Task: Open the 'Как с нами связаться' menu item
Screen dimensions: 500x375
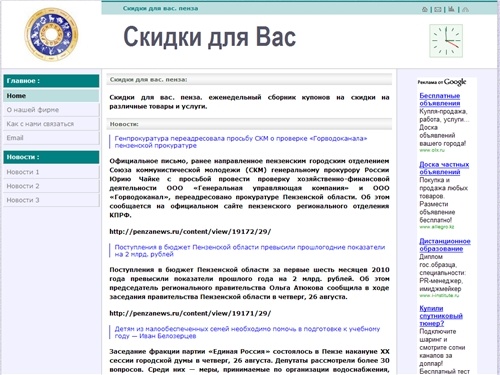Action: (51, 124)
